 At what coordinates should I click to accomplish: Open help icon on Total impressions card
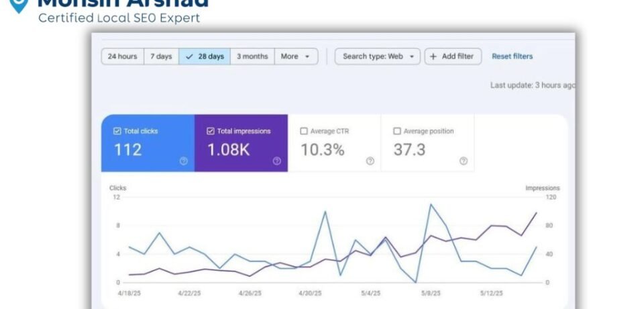277,161
